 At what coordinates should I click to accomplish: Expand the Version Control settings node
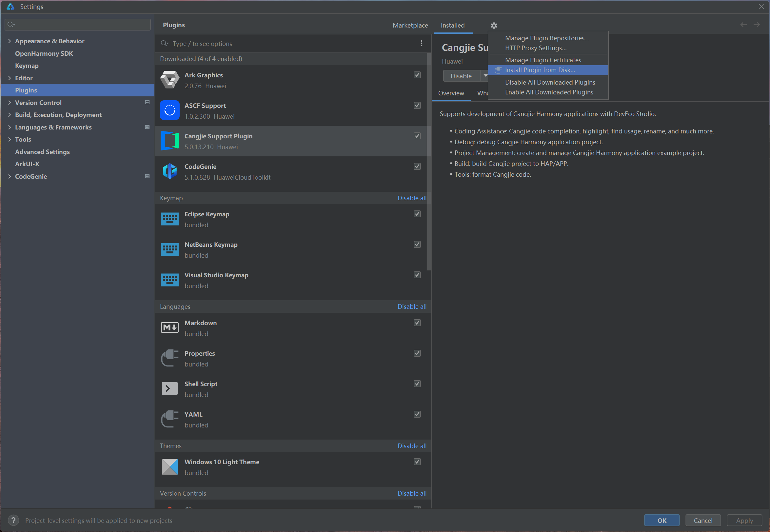[x=9, y=103]
